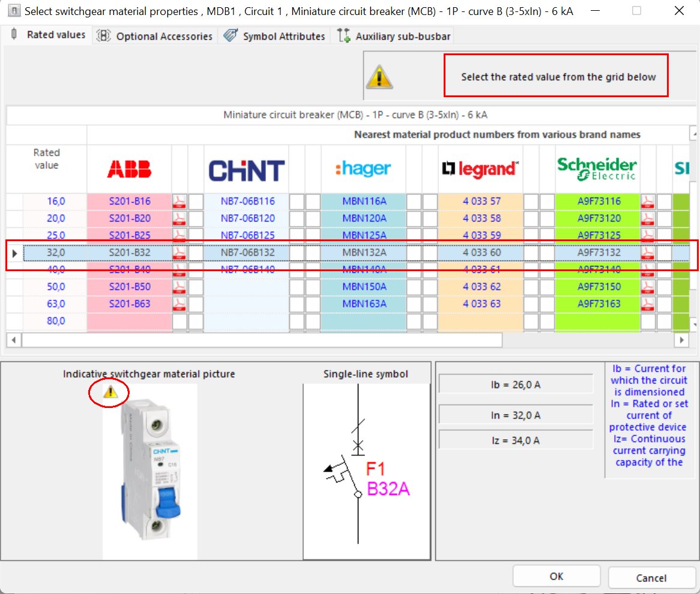Image resolution: width=700 pixels, height=594 pixels.
Task: Click the circled warning icon above the breaker picture
Action: coord(109,392)
